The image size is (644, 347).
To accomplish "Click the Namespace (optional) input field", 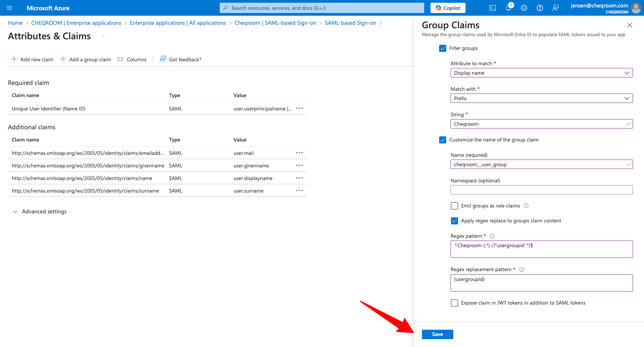I will pos(541,190).
